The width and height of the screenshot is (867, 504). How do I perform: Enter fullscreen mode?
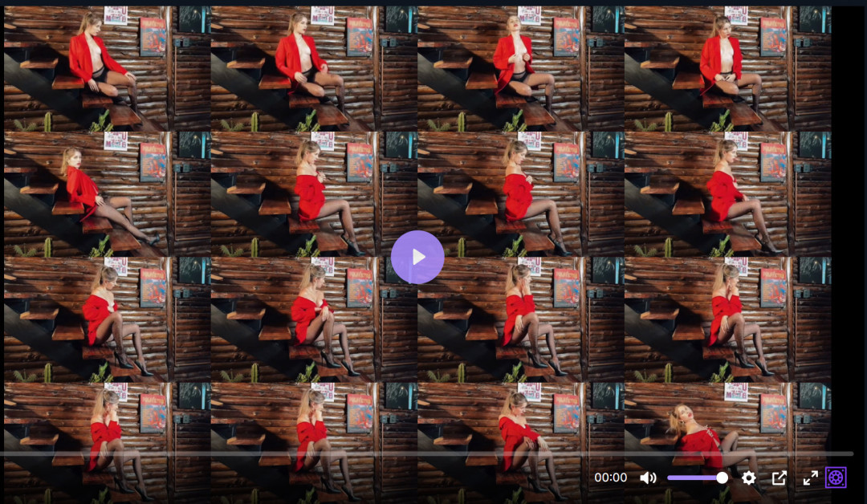coord(810,478)
